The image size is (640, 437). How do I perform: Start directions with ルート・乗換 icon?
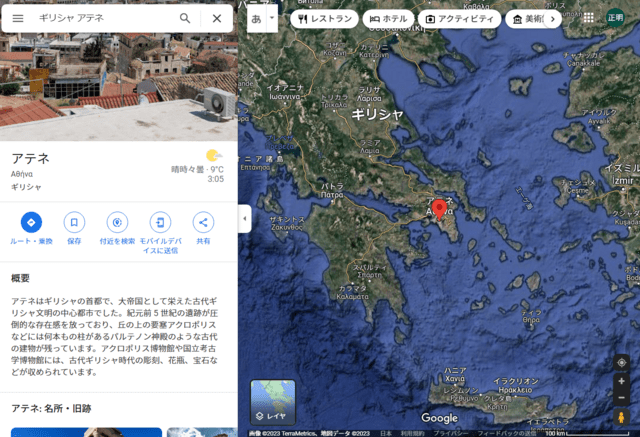click(31, 222)
